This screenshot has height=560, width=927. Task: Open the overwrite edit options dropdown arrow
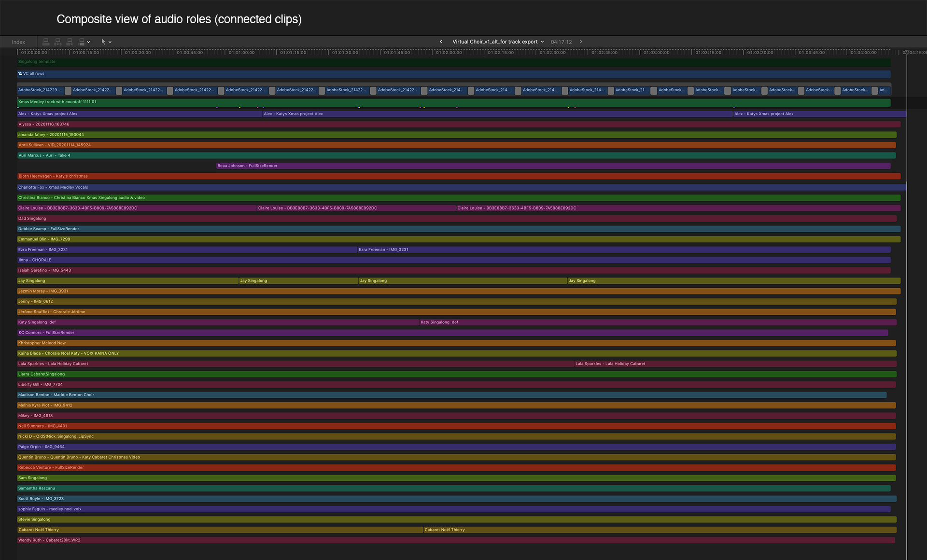pos(88,42)
